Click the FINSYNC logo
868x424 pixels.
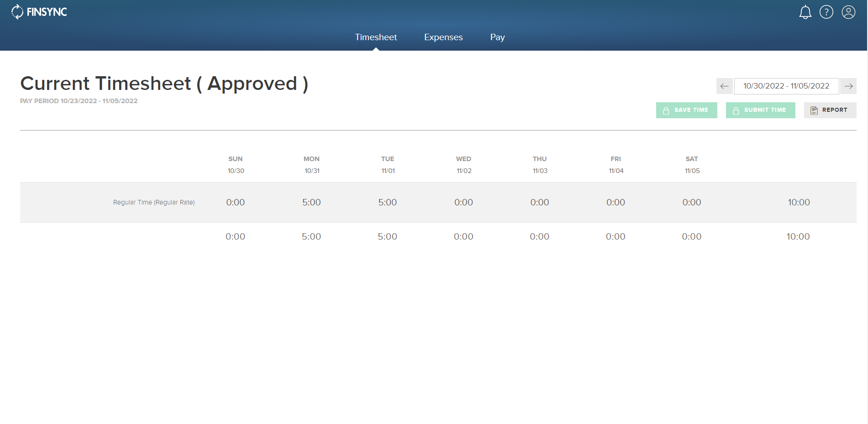pyautogui.click(x=39, y=12)
